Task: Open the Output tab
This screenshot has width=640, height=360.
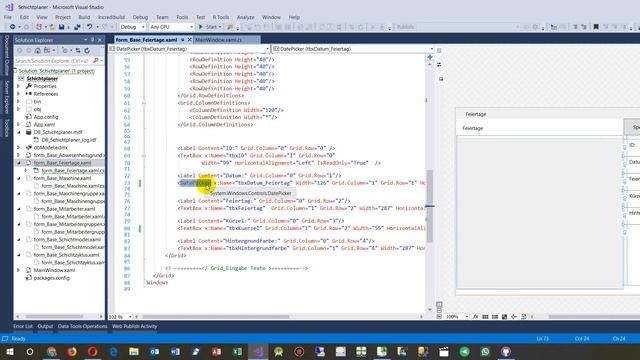Action: (45, 326)
